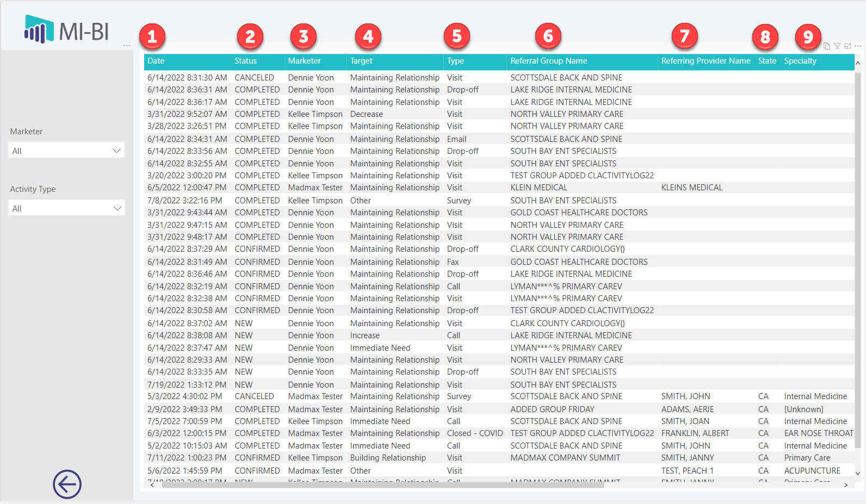Click the red number 6 marker
The height and width of the screenshot is (504, 866).
[548, 37]
